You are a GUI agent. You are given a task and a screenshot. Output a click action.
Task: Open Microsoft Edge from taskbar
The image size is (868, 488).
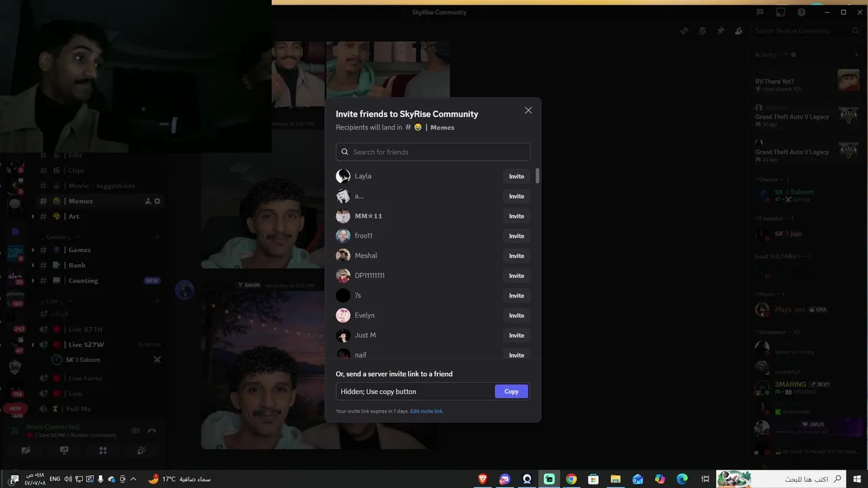click(682, 479)
